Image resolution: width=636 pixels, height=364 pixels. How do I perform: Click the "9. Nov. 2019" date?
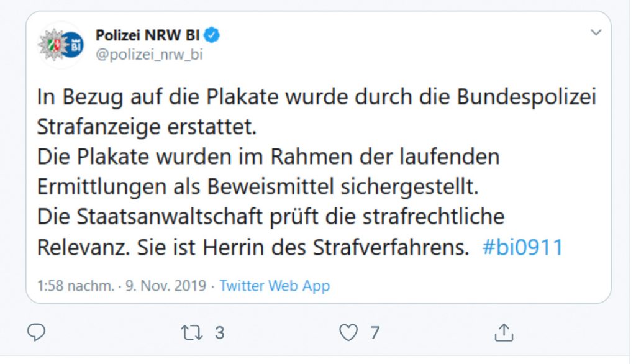point(168,286)
